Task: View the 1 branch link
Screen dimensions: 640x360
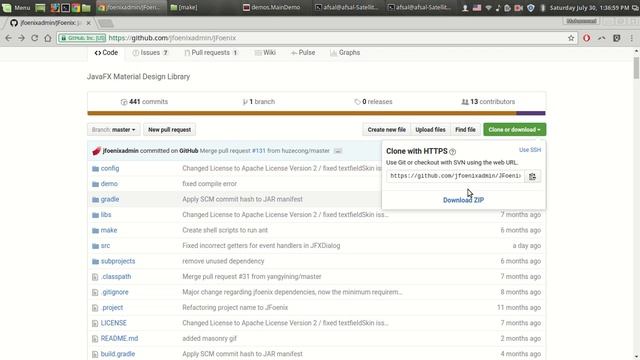Action: tap(259, 102)
